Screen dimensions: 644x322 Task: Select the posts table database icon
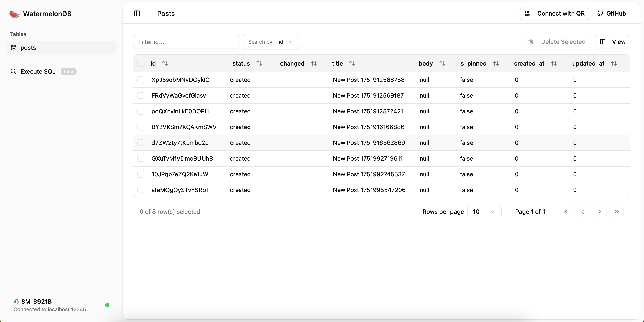click(14, 48)
